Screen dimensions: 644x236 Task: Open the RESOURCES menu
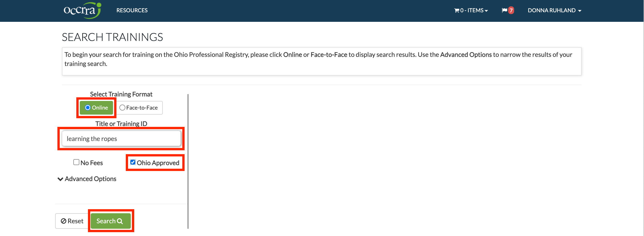pyautogui.click(x=132, y=10)
